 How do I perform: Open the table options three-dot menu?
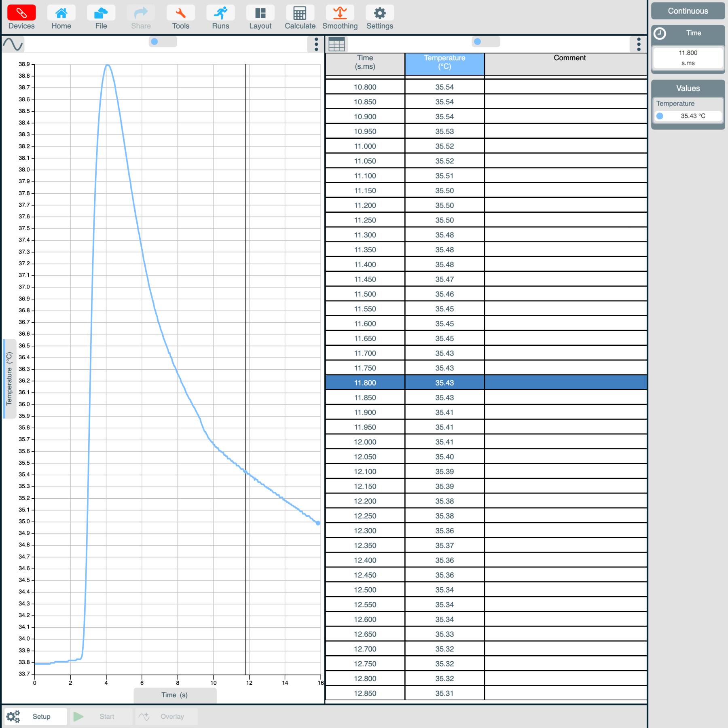point(638,44)
